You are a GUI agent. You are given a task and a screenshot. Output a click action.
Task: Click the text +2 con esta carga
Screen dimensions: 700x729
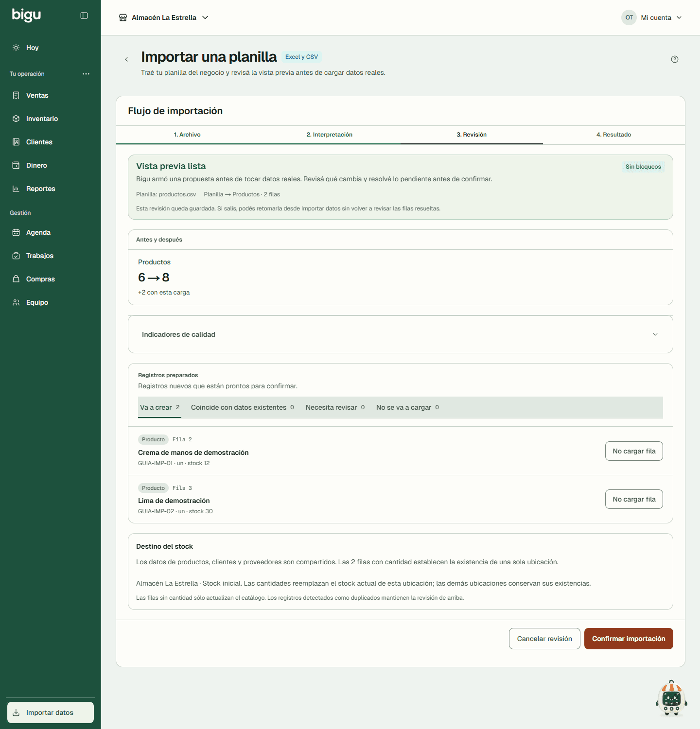point(164,293)
